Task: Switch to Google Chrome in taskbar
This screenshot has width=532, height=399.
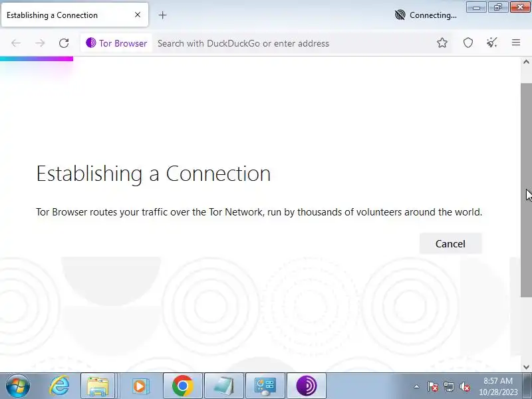Action: [182, 386]
